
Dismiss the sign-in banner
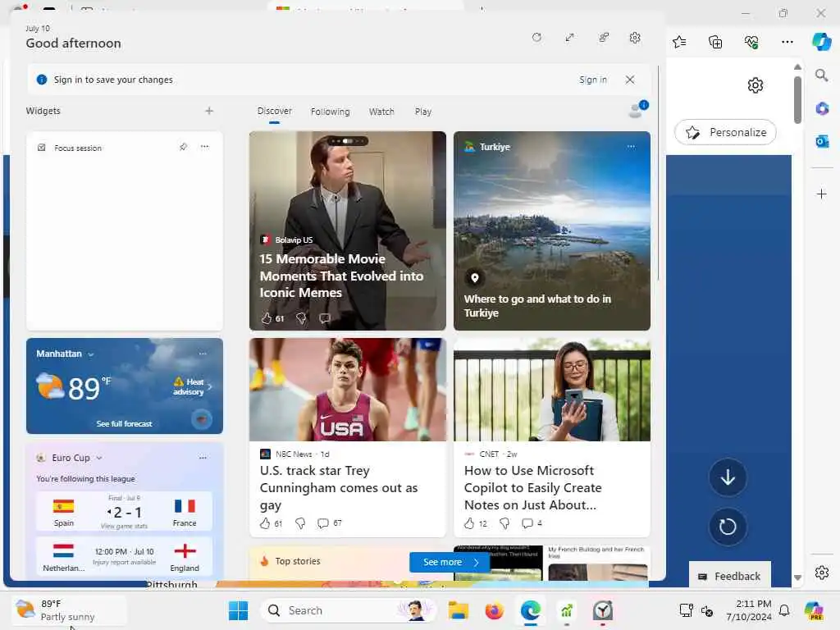coord(630,80)
